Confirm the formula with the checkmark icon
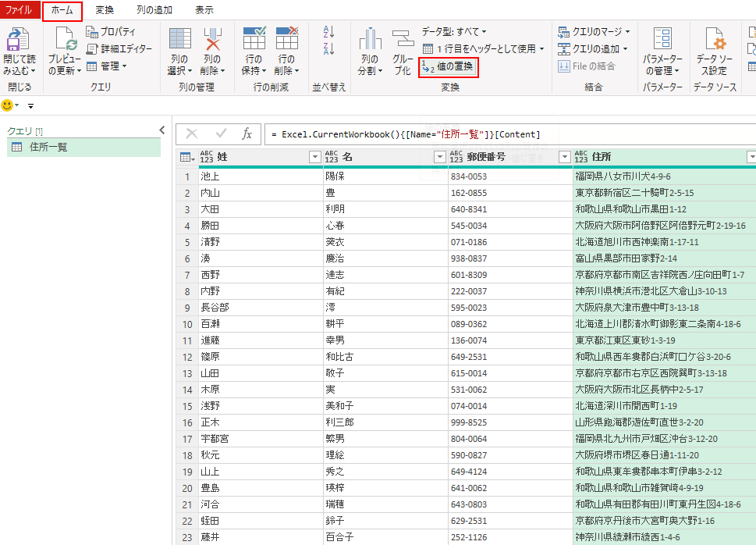Image resolution: width=756 pixels, height=545 pixels. pyautogui.click(x=222, y=134)
